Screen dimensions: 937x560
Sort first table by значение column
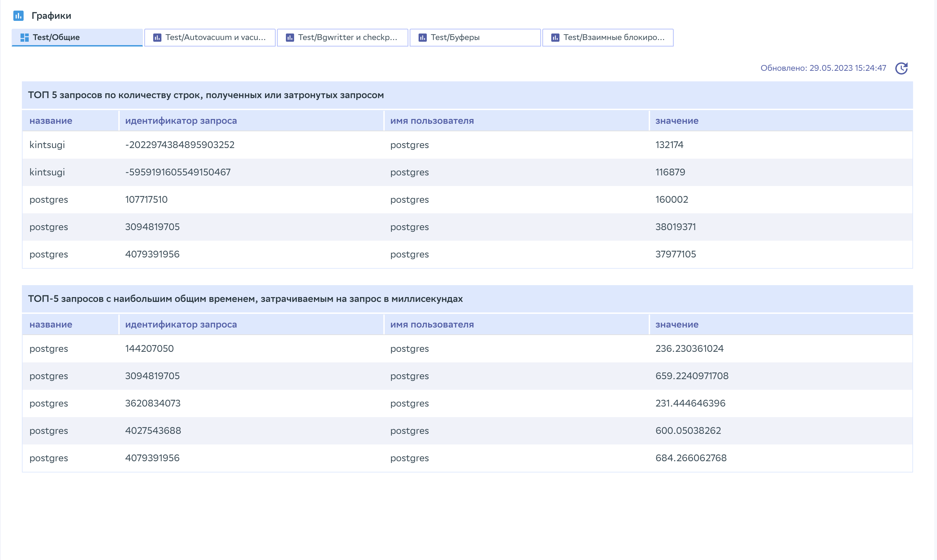[677, 121]
